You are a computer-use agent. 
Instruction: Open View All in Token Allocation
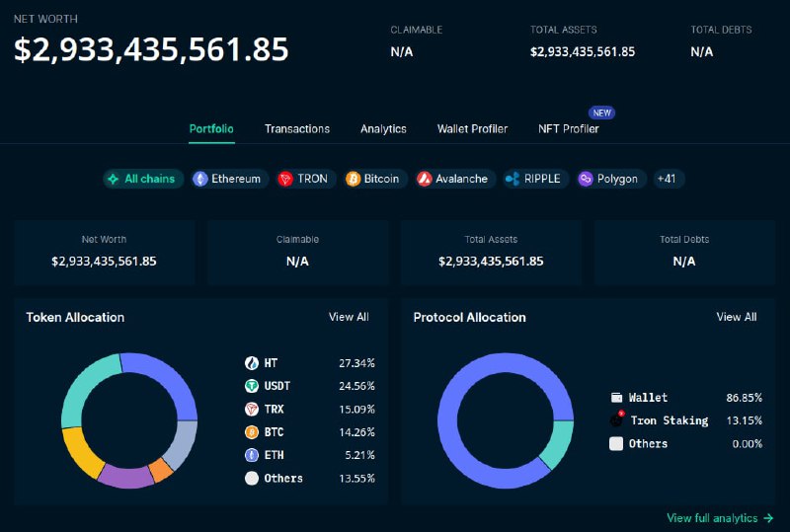[x=349, y=317]
